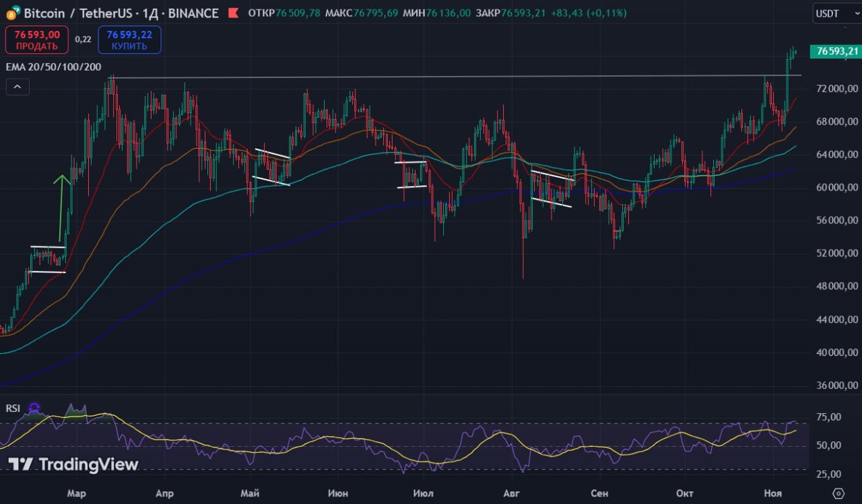Click the Окт label on time axis
Viewport: 862px width, 504px height.
click(686, 494)
